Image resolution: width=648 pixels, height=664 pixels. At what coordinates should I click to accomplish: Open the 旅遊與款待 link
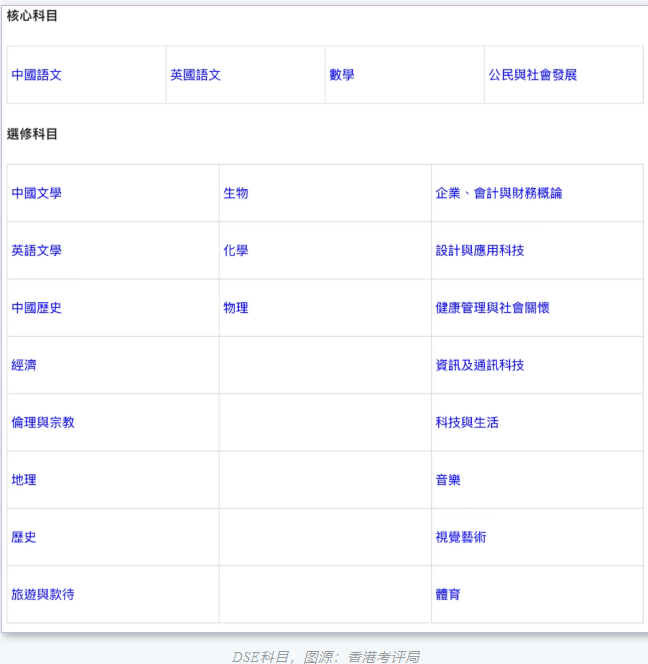43,594
